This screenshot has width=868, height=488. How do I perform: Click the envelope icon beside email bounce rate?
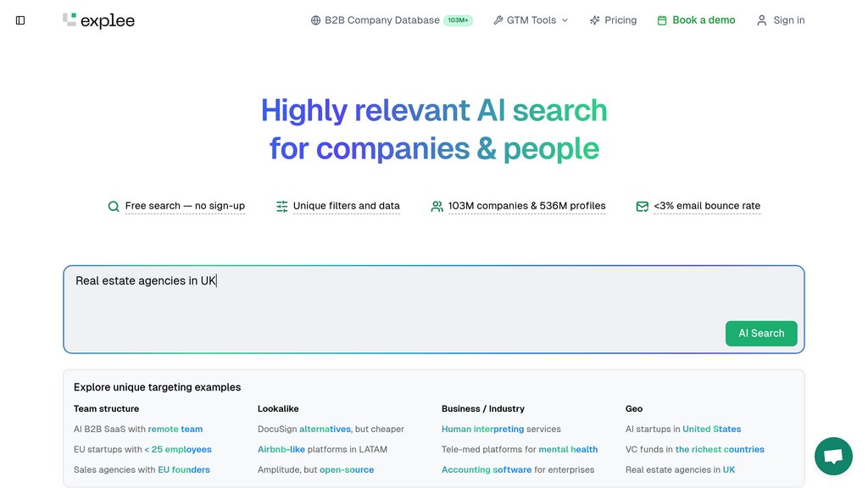pos(643,206)
